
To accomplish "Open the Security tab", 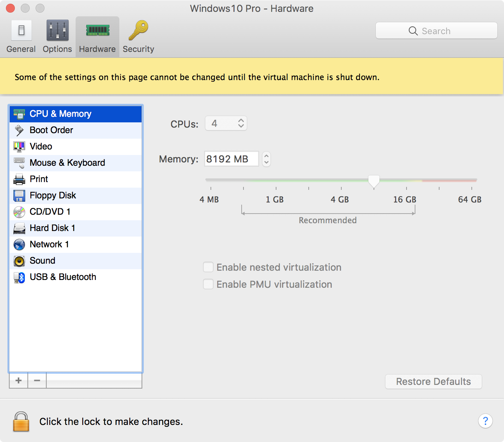I will [x=138, y=37].
